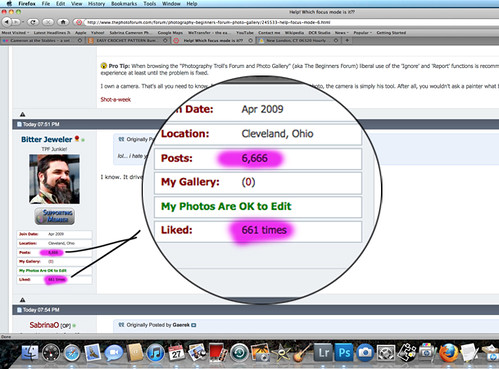The image size is (499, 369).
Task: Open Safari compass icon in dock
Action: coord(72,353)
